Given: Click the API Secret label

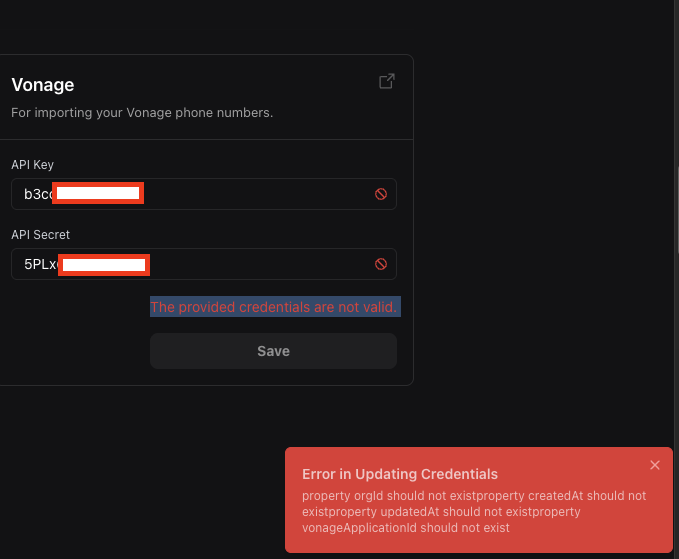Looking at the screenshot, I should (40, 235).
